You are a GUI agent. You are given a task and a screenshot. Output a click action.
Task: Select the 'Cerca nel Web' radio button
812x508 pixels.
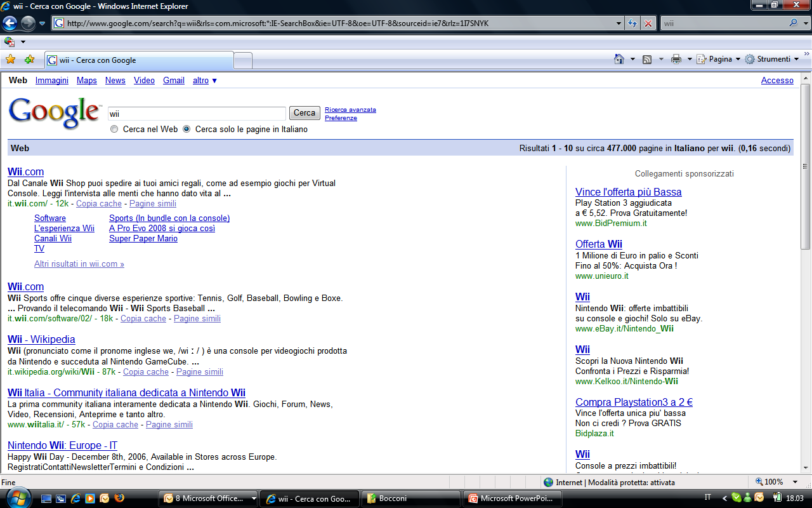[114, 129]
